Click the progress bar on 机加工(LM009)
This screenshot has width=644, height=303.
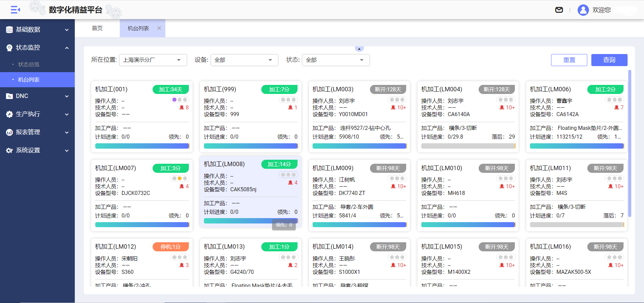point(360,225)
